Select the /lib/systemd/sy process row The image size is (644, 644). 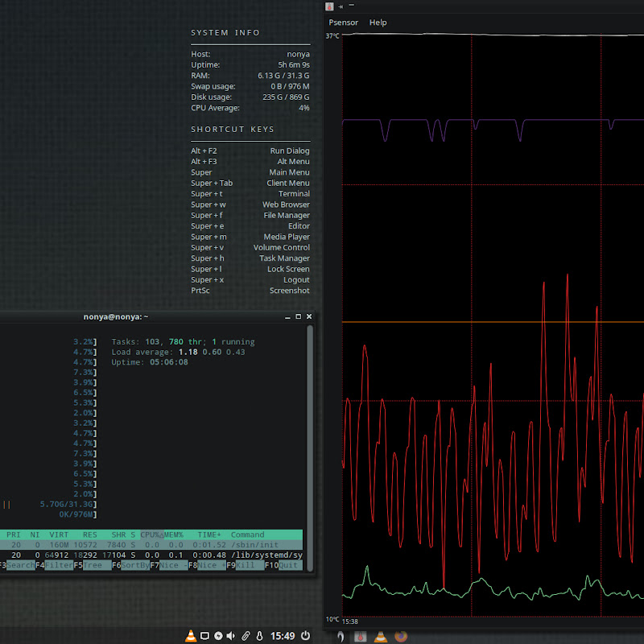[151, 555]
